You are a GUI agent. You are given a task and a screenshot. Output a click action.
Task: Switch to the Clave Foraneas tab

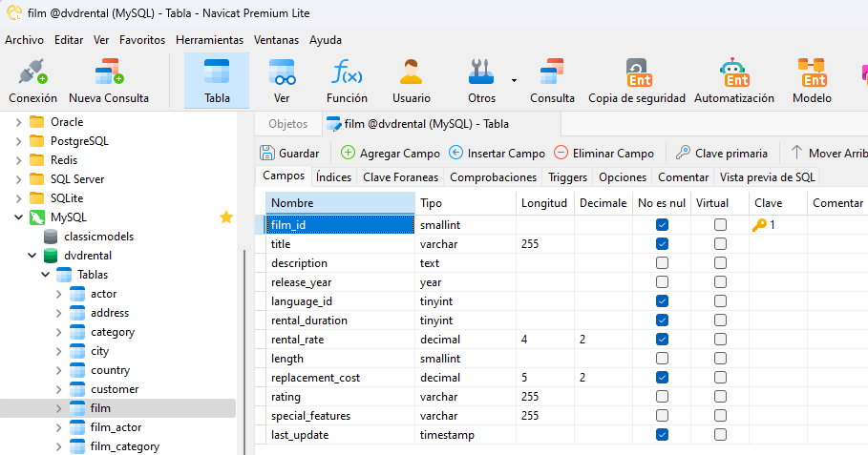(400, 176)
